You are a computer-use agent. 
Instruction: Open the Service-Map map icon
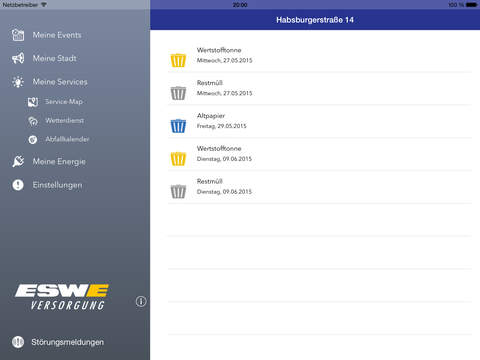(x=33, y=102)
